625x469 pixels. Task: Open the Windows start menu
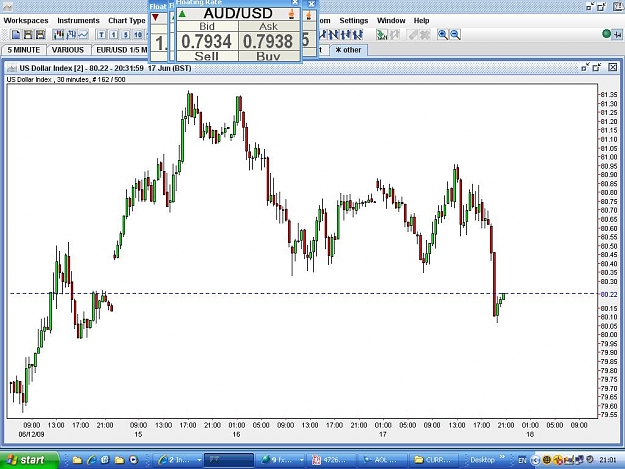(28, 460)
